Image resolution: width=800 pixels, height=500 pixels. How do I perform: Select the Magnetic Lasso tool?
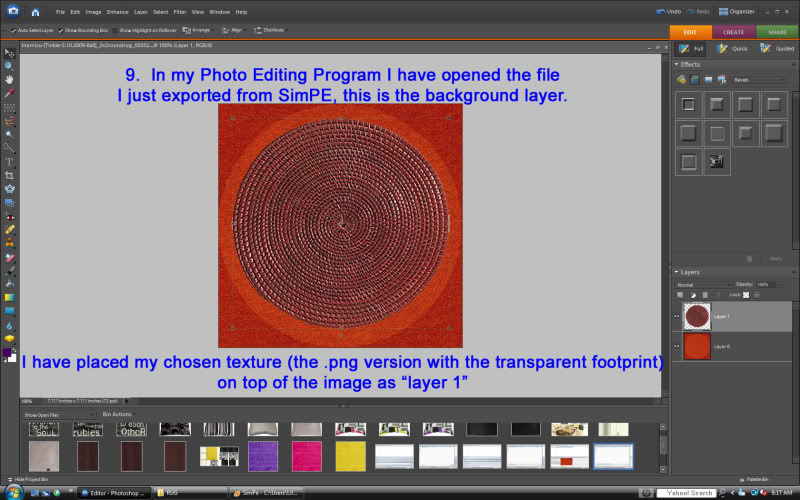point(9,121)
